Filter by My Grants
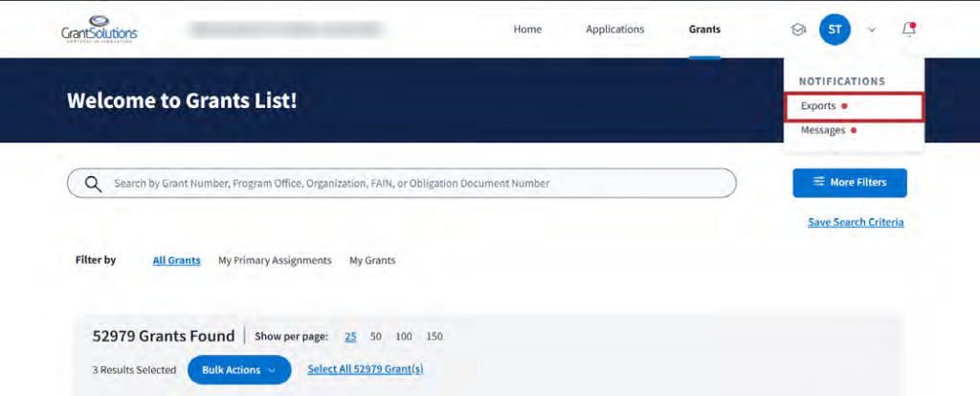 tap(372, 260)
